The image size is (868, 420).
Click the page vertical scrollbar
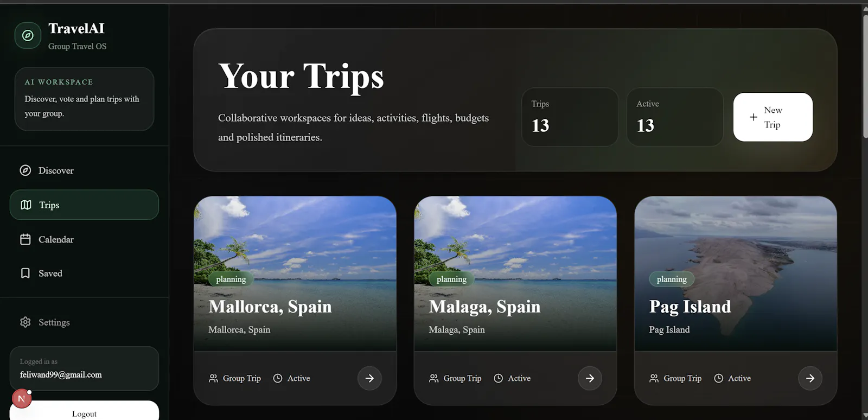865,76
